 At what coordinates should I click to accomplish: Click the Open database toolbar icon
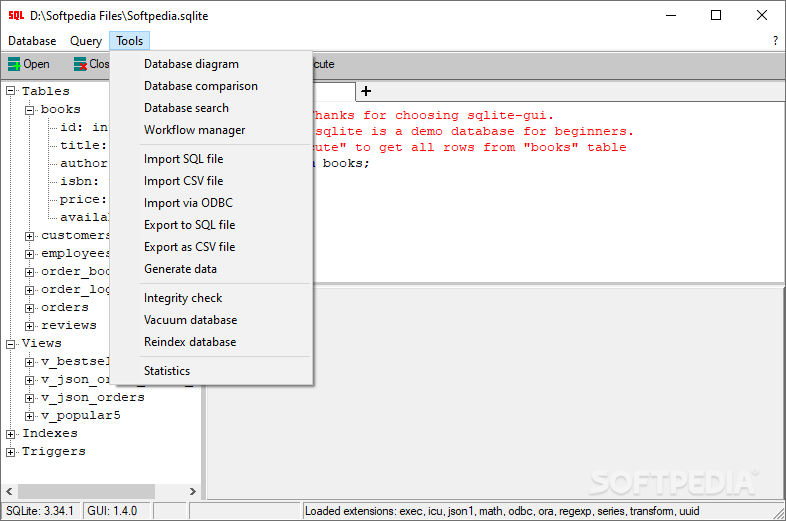pos(14,64)
